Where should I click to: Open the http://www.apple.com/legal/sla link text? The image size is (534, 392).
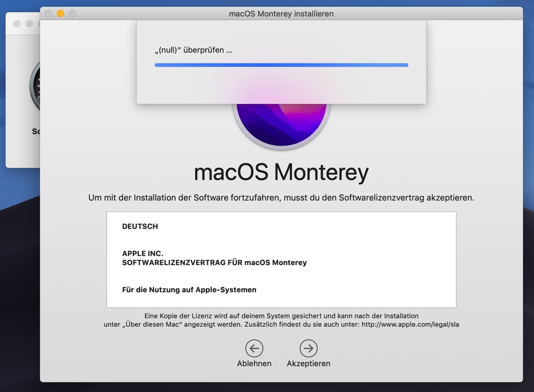pos(410,324)
